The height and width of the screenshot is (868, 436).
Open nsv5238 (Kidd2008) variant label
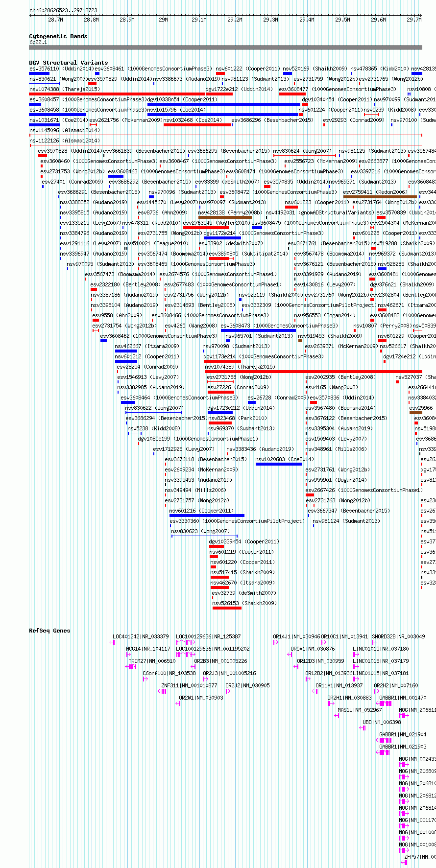(154, 428)
